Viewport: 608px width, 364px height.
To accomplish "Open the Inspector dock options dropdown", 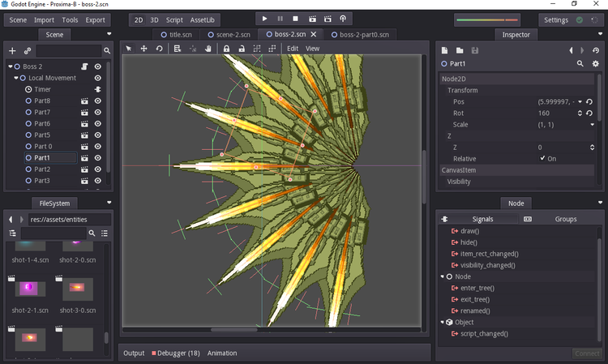I will point(600,34).
